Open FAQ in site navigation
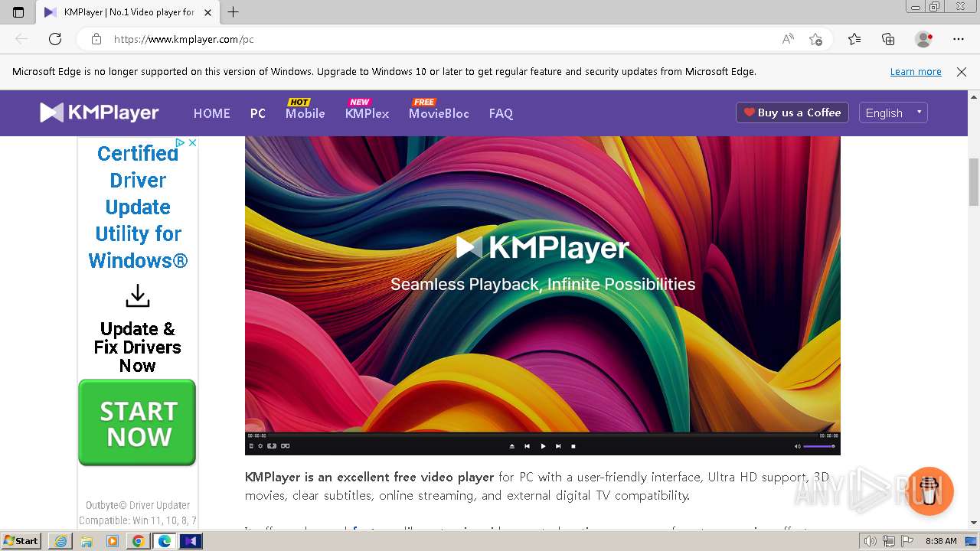This screenshot has width=980, height=551. click(501, 113)
